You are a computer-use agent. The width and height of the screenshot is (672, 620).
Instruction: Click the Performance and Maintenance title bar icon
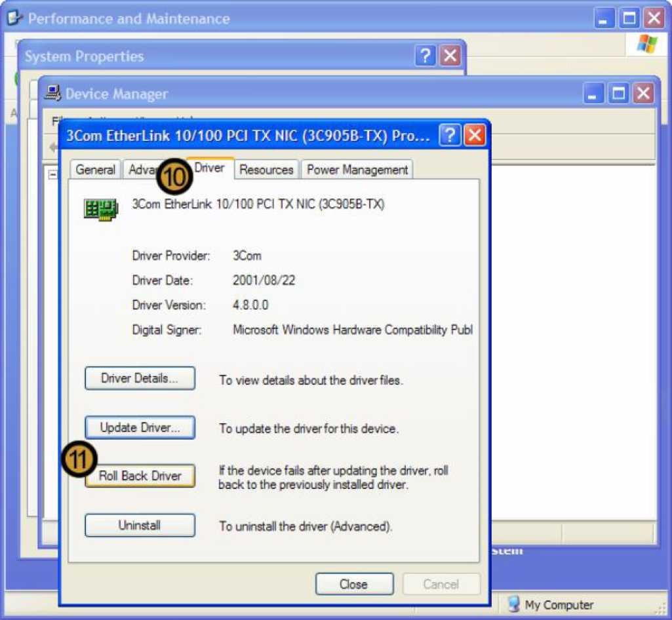pos(14,18)
